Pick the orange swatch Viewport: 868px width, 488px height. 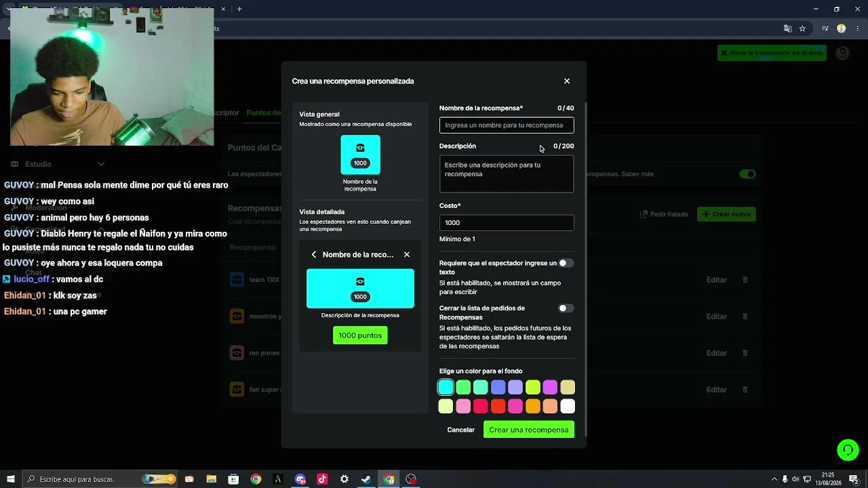(533, 406)
